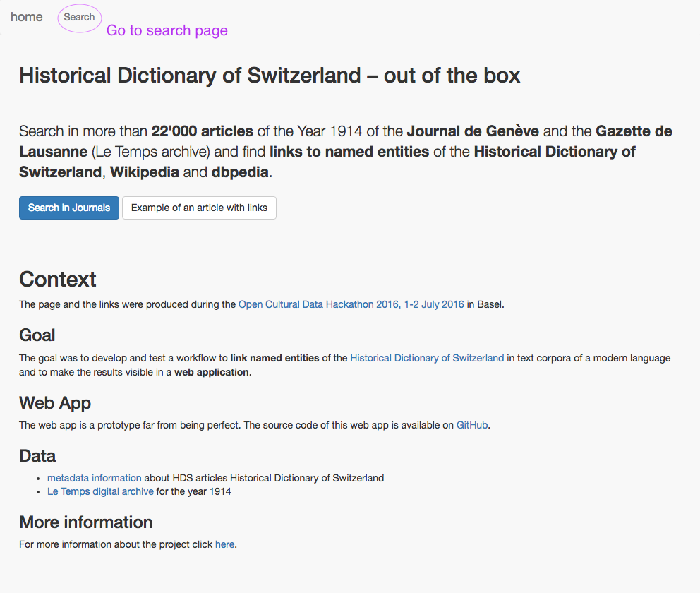Screen dimensions: 700x593
Task: Click the Search in Journals button
Action: pos(69,208)
